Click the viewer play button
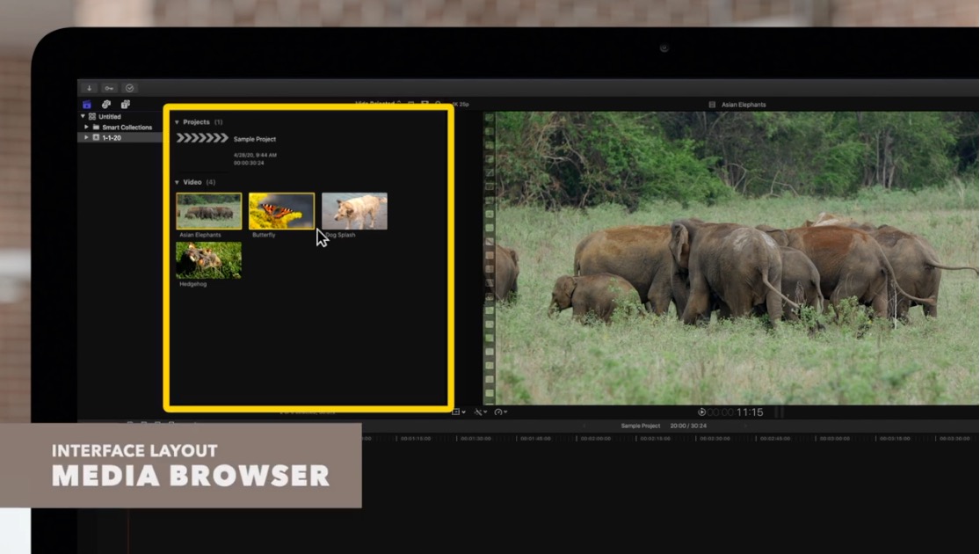The width and height of the screenshot is (980, 554). coord(701,412)
